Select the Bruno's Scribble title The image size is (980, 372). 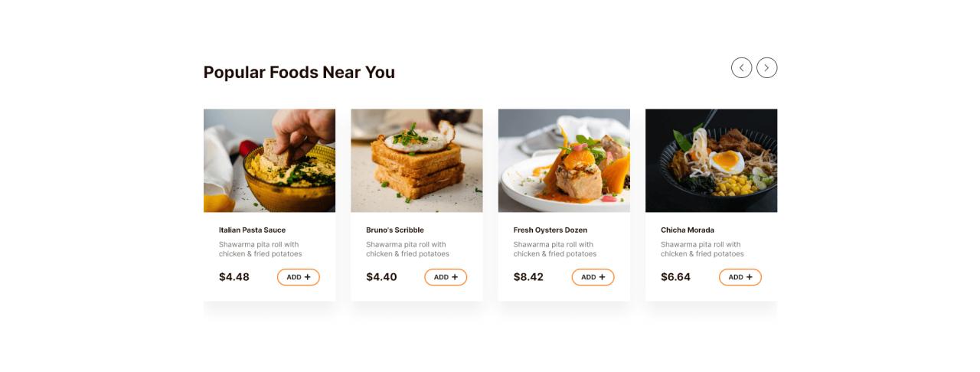tap(395, 230)
